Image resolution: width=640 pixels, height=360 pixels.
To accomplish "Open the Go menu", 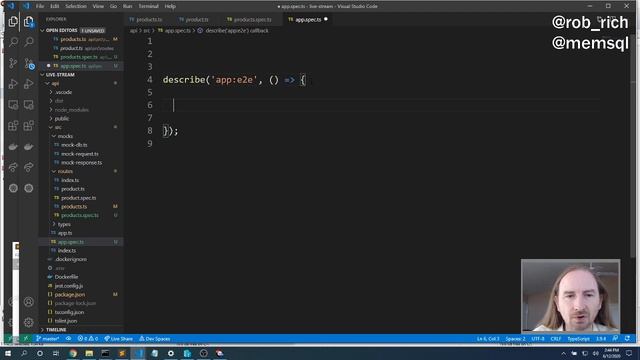I will [113, 6].
